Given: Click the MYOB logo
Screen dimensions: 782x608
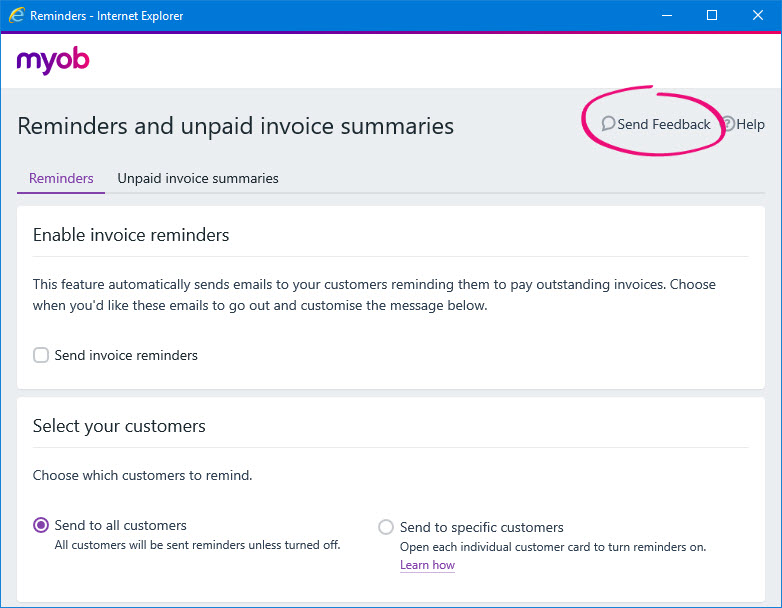Looking at the screenshot, I should (53, 61).
